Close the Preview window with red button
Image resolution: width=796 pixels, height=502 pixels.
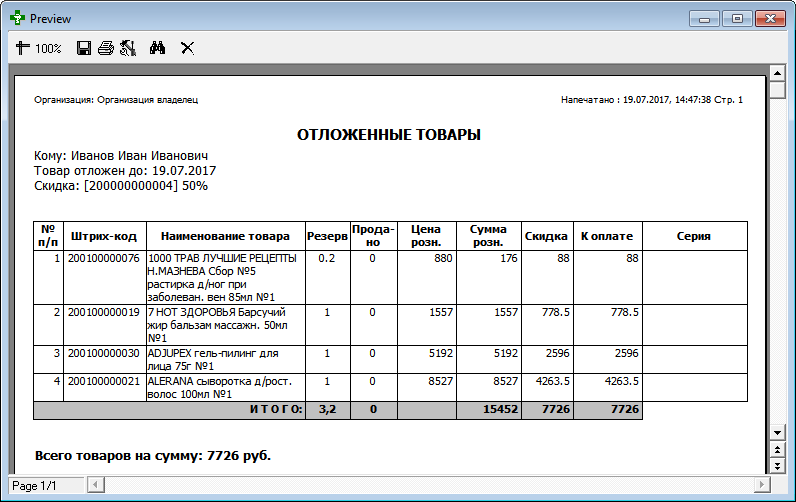(x=771, y=19)
